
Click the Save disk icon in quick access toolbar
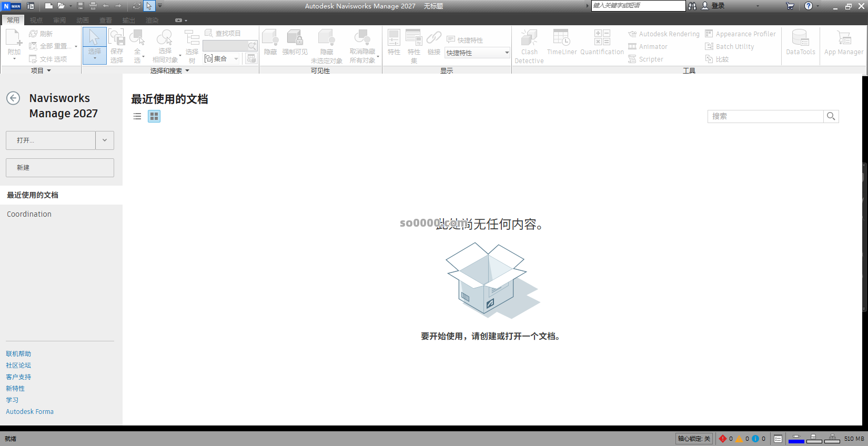80,6
